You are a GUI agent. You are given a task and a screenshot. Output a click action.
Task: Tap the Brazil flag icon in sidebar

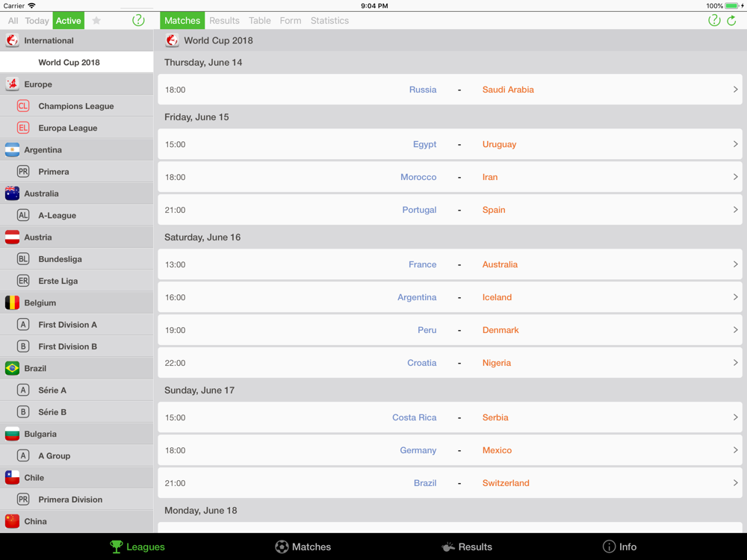(13, 368)
